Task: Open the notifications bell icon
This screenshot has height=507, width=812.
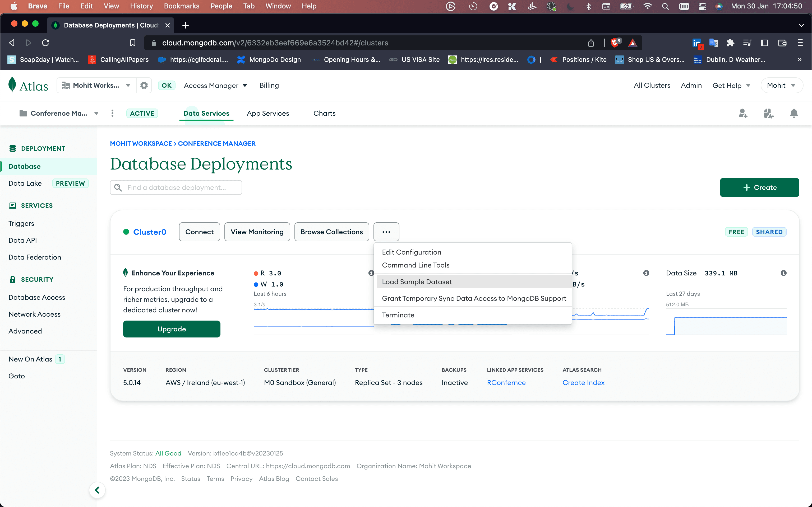Action: coord(793,113)
